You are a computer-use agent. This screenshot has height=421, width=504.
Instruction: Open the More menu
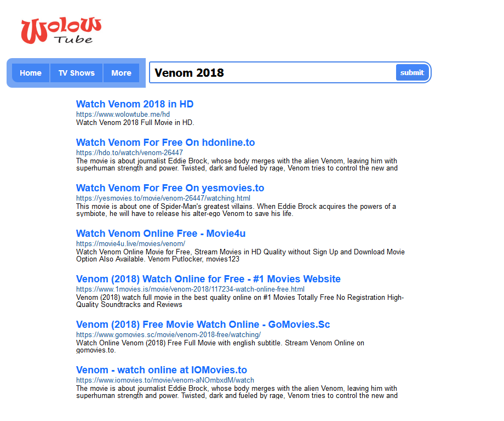point(121,73)
